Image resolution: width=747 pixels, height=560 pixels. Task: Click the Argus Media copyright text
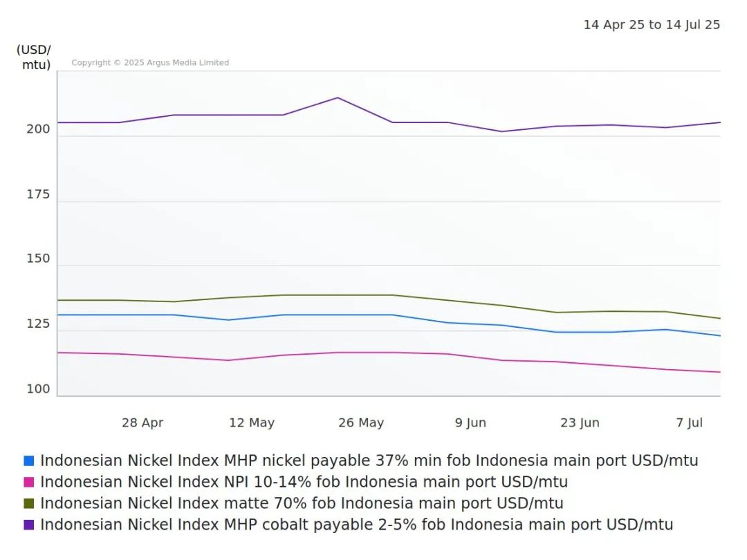150,63
